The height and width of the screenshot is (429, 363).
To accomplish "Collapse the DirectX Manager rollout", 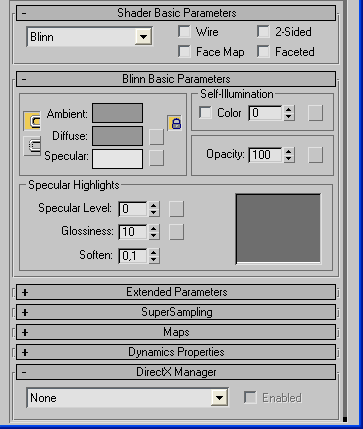I will click(x=176, y=372).
